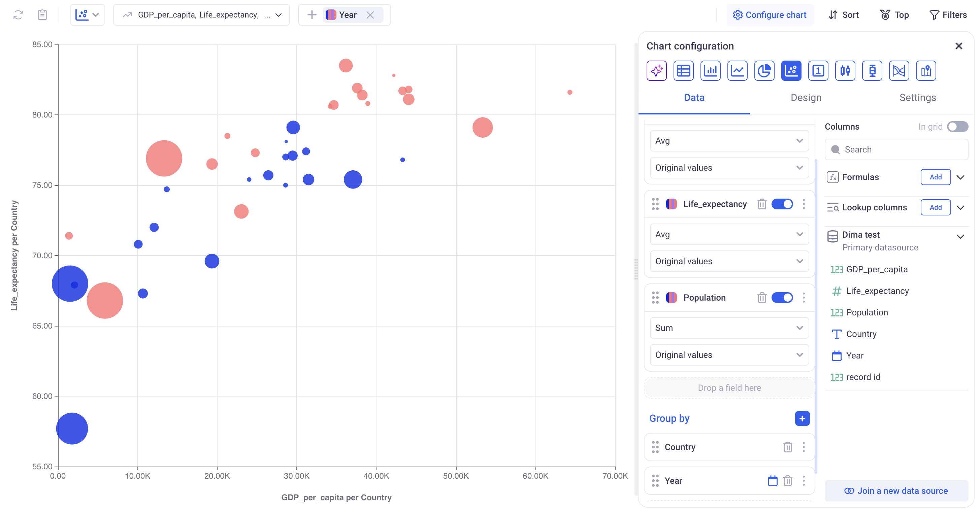Select the pie chart type icon
Screen dimensions: 980x513
[764, 71]
